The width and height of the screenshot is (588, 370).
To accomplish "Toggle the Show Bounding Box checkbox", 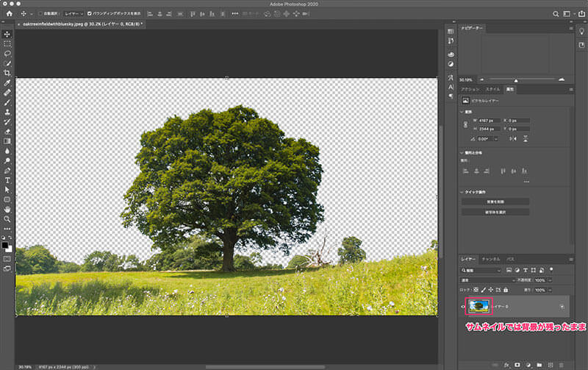I will 90,13.
